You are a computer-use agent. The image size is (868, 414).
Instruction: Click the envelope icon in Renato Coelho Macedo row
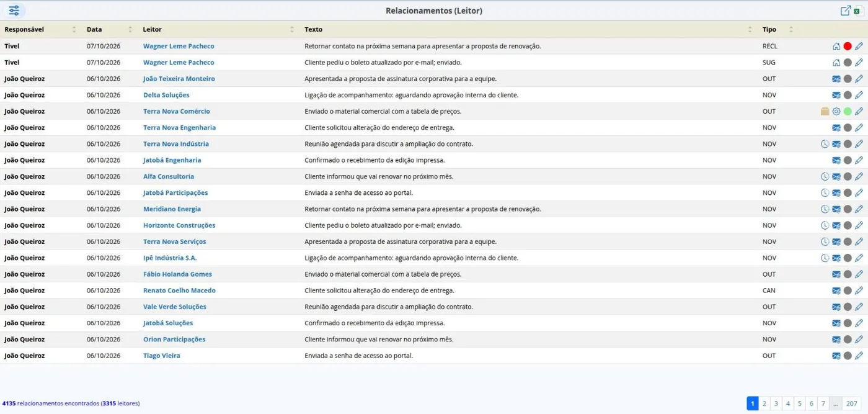836,290
